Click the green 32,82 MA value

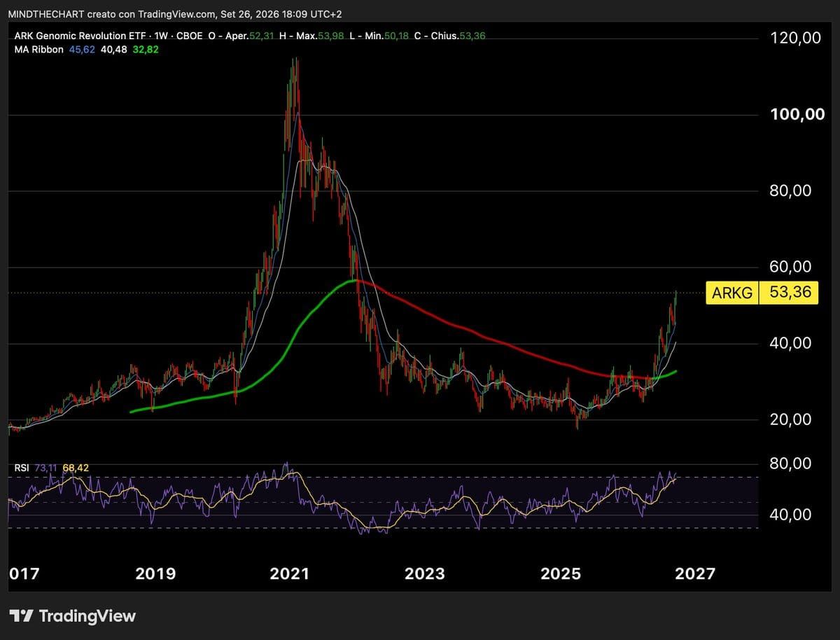click(146, 49)
